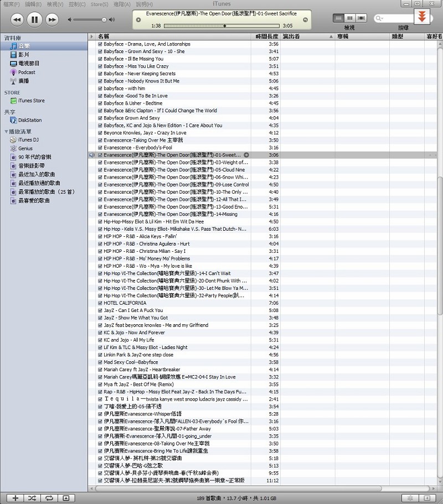
Task: Sort by 類型 column header
Action: 407,37
